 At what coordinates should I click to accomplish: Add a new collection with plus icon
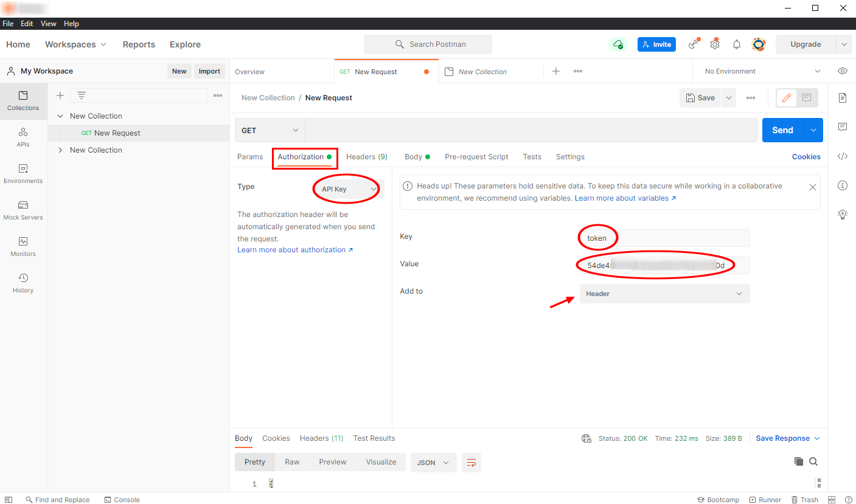60,95
